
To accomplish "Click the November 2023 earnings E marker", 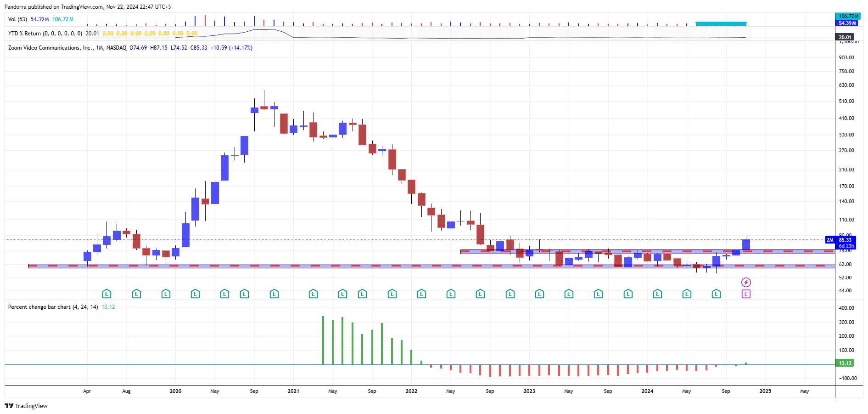I will pyautogui.click(x=628, y=294).
